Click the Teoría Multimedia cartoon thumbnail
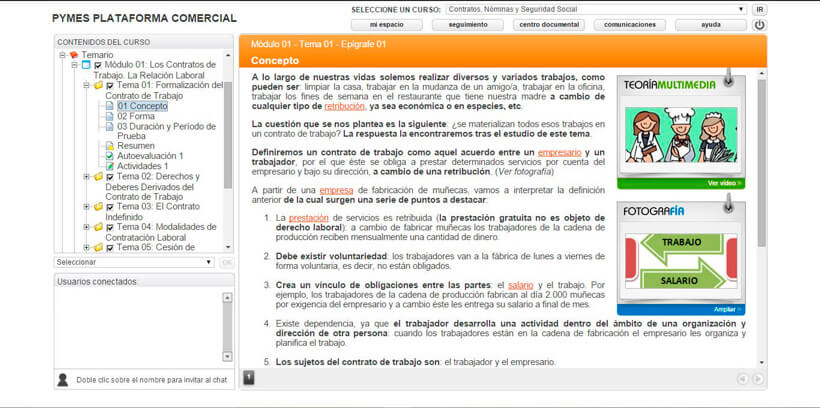Image resolution: width=820 pixels, height=408 pixels. (x=681, y=135)
